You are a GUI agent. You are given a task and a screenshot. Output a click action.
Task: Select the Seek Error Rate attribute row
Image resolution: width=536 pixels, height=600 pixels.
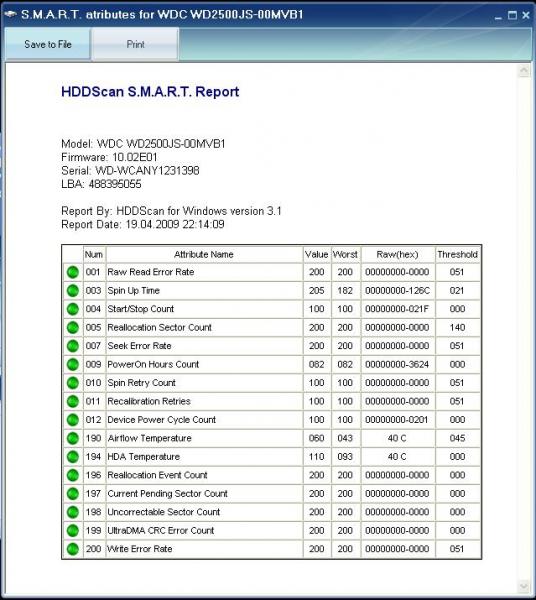271,346
